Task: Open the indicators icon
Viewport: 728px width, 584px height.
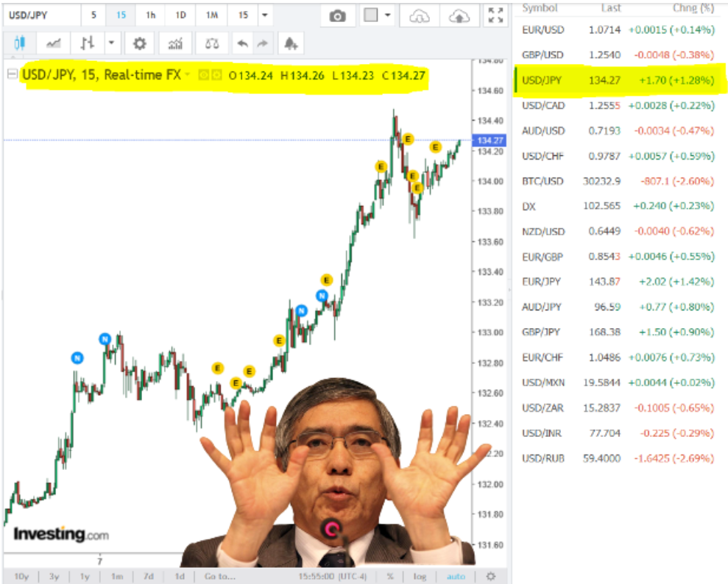Action: [x=175, y=43]
